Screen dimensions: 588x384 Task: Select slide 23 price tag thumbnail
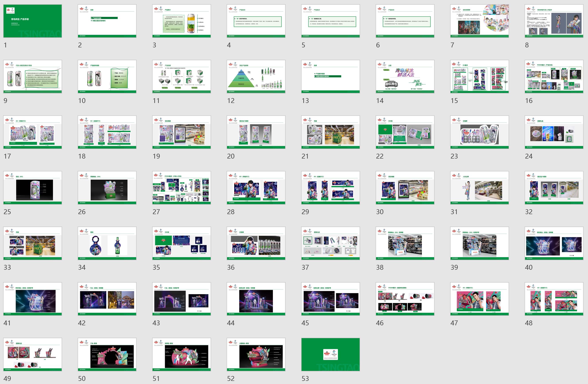[x=480, y=132]
